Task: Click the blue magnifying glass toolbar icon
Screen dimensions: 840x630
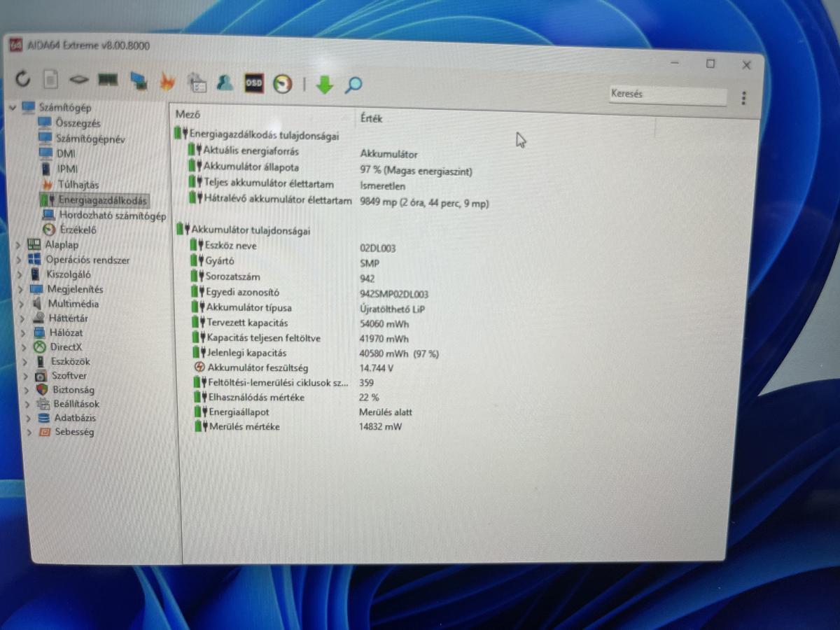Action: click(353, 85)
